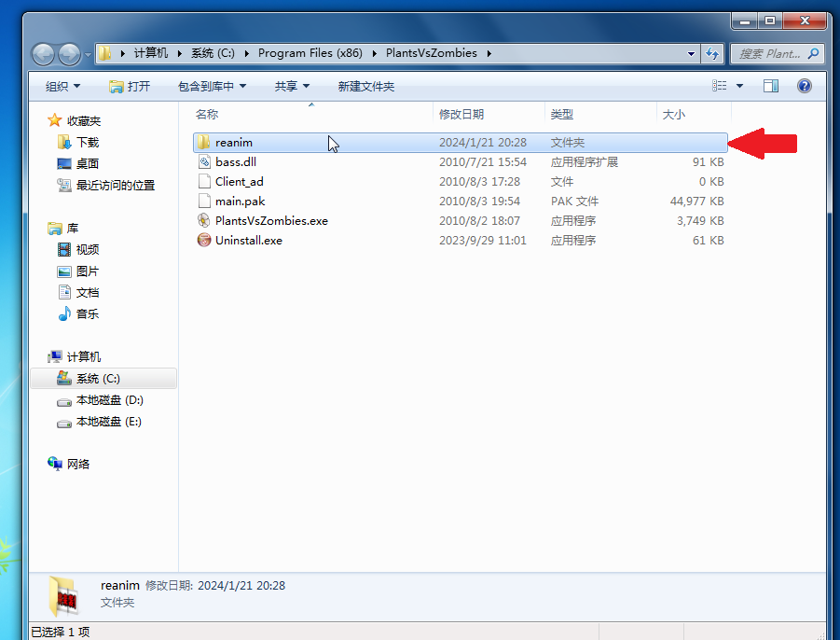Click Program Files (x86) breadcrumb
The image size is (840, 640).
click(x=310, y=53)
